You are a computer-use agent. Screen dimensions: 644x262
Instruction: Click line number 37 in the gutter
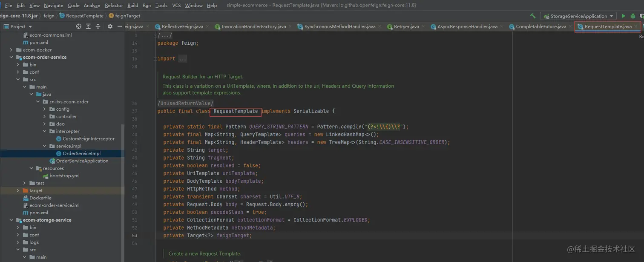coord(135,111)
